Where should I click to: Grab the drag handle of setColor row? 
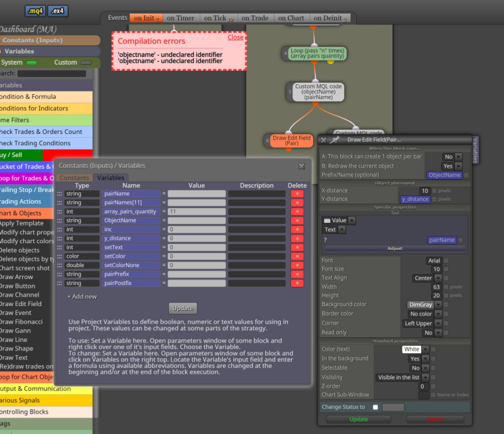point(60,256)
